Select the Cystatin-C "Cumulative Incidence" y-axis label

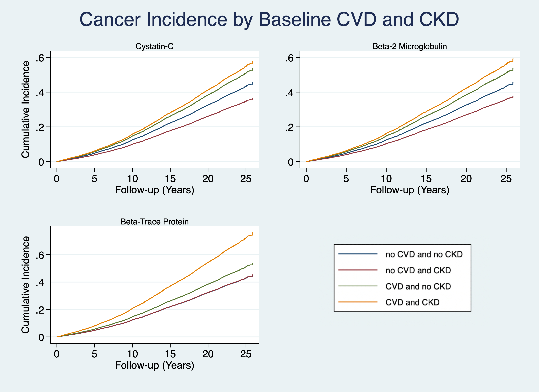pos(26,109)
